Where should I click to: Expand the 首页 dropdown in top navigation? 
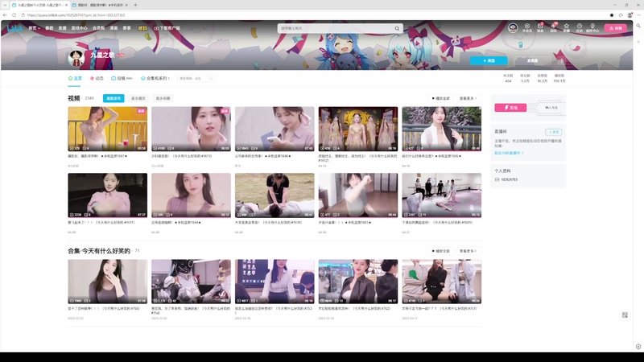pyautogui.click(x=34, y=28)
